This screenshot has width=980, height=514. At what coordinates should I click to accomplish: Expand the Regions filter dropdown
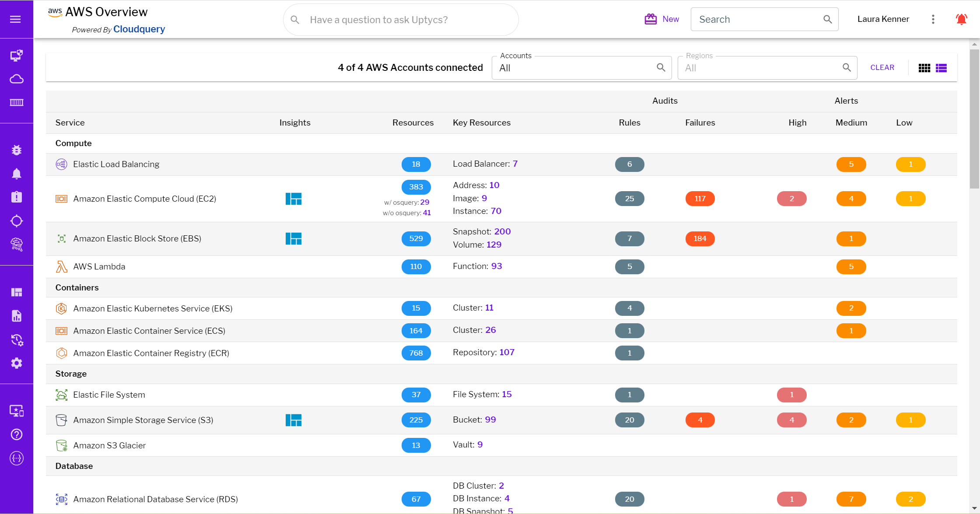coord(768,67)
